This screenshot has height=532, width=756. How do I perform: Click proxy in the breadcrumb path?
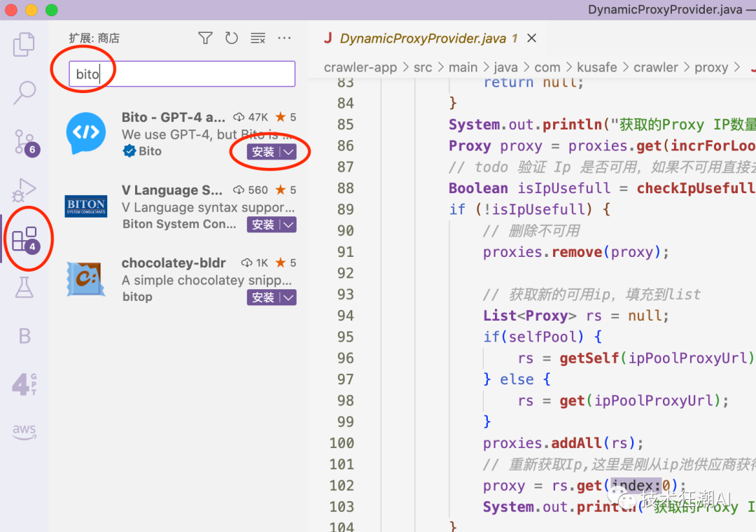click(711, 67)
